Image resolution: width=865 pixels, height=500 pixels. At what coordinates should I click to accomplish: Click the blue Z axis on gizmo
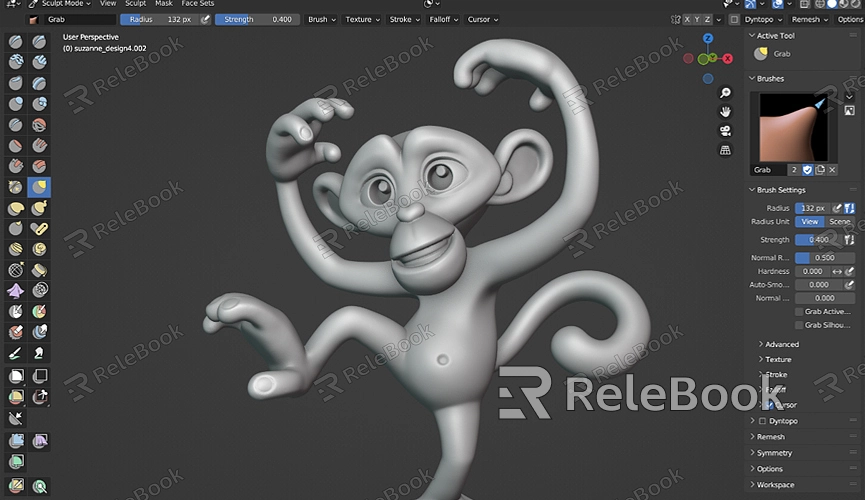(x=708, y=38)
